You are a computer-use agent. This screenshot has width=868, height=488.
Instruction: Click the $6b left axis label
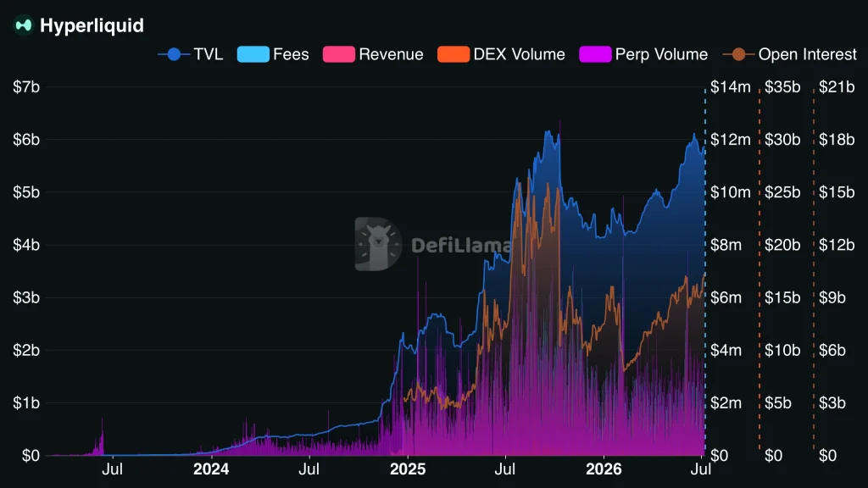click(x=26, y=140)
